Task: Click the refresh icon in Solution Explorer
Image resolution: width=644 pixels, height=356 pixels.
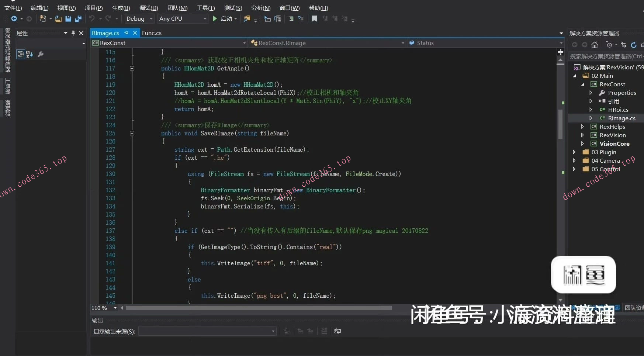Action: coord(633,45)
